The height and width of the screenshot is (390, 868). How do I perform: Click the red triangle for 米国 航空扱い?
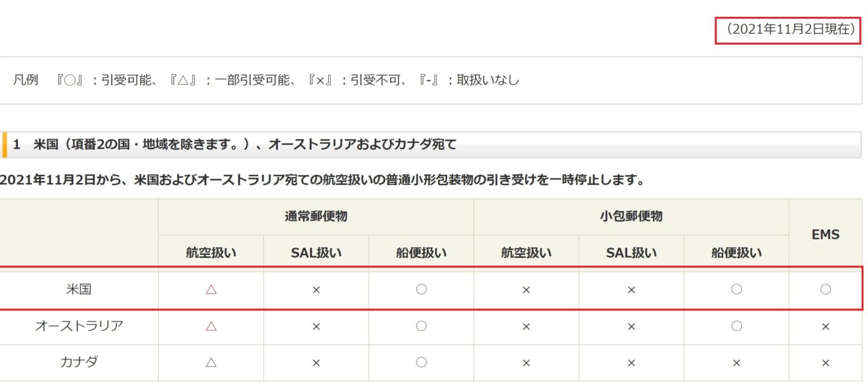pos(211,289)
